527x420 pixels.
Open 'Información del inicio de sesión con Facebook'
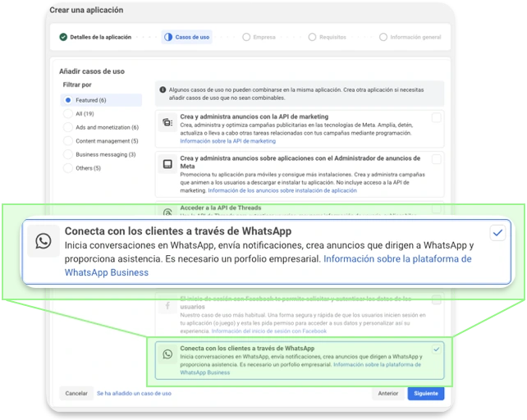[x=269, y=331]
